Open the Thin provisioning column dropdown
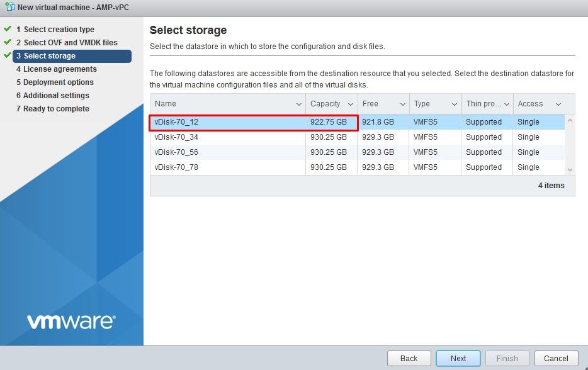 coord(507,104)
